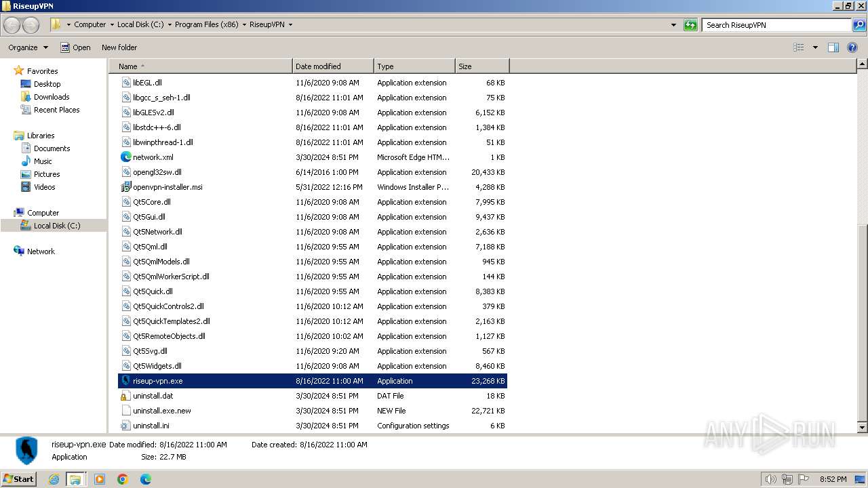This screenshot has height=488, width=868.
Task: Click Program Files (x86) breadcrumb
Action: click(x=206, y=24)
